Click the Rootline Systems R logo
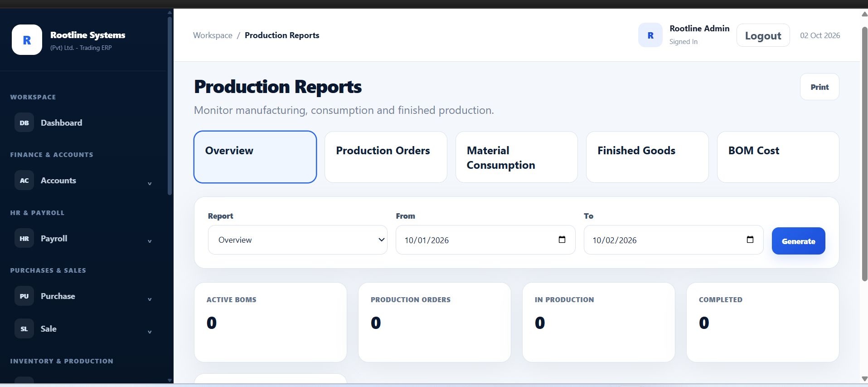The image size is (868, 387). click(x=27, y=40)
